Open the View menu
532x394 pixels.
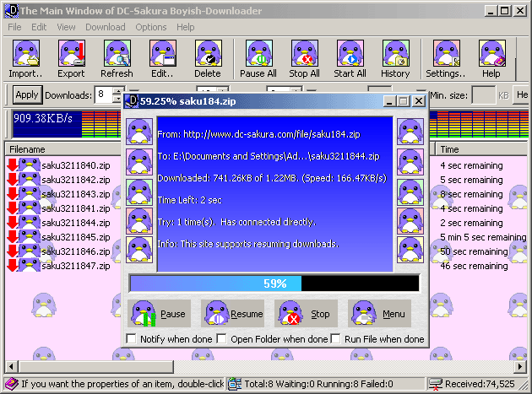(66, 27)
